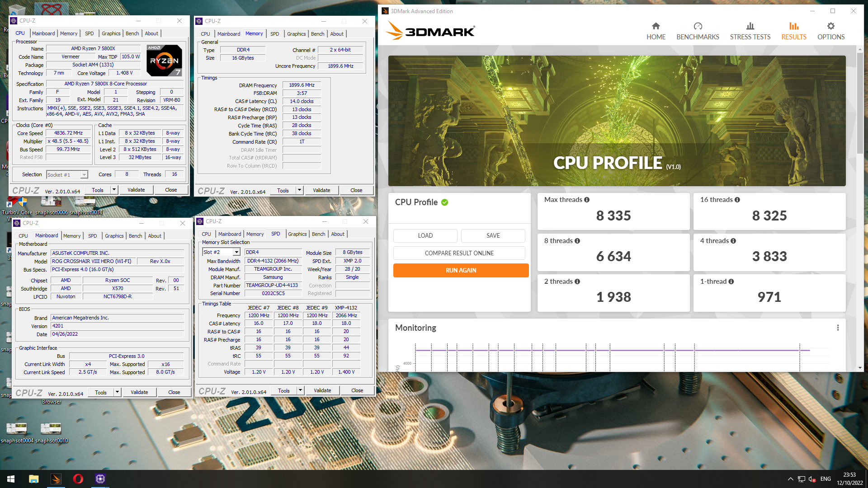The height and width of the screenshot is (488, 868).
Task: Open File Explorer from taskbar
Action: click(34, 479)
